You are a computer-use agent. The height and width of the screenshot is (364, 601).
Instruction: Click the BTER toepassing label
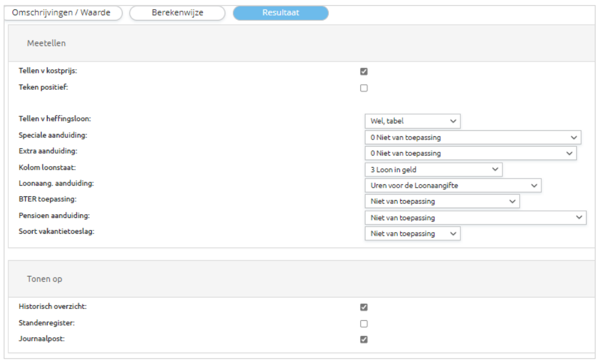pyautogui.click(x=47, y=200)
